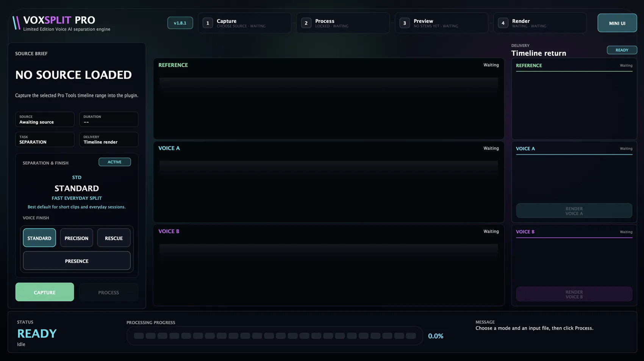644x361 pixels.
Task: Click the v1.8.1 version badge
Action: (x=180, y=23)
